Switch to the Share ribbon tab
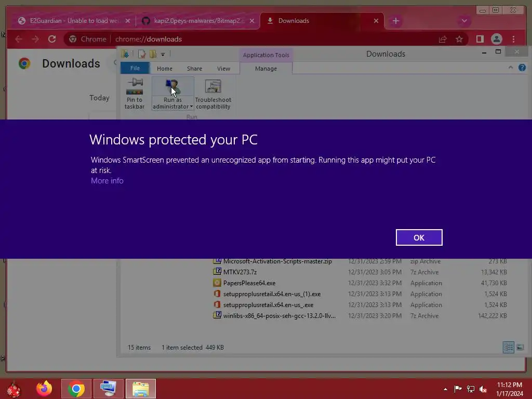This screenshot has height=399, width=532. [x=194, y=69]
